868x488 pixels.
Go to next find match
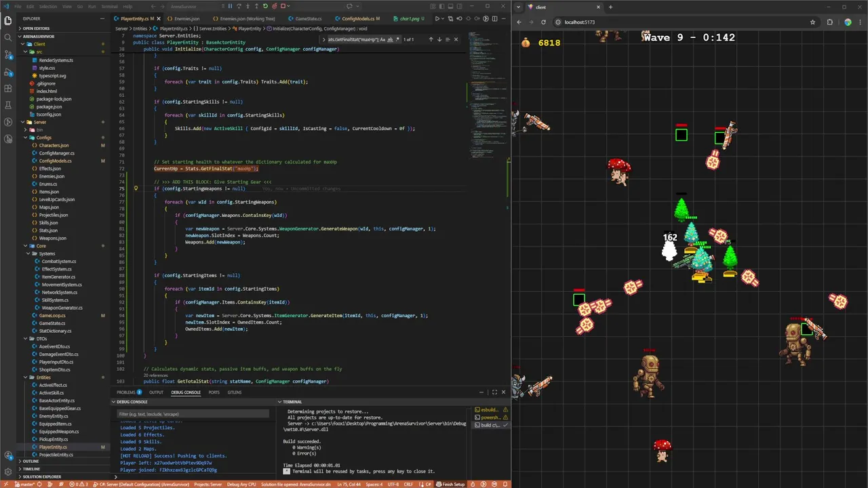pyautogui.click(x=439, y=39)
